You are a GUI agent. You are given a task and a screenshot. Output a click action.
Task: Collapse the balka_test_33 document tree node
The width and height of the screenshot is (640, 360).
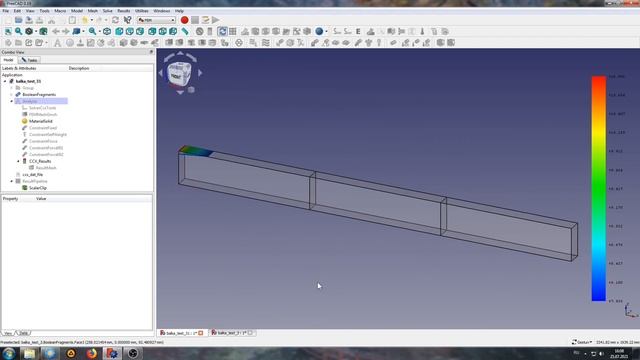pyautogui.click(x=5, y=81)
